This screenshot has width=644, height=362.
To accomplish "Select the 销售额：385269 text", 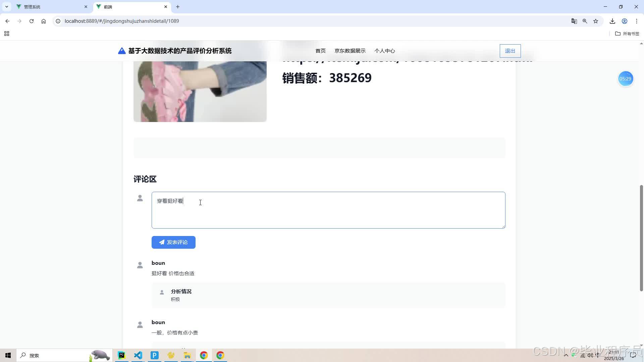I will click(x=327, y=78).
